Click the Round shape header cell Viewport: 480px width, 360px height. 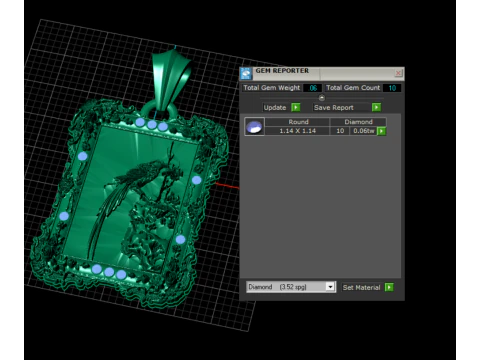click(298, 122)
